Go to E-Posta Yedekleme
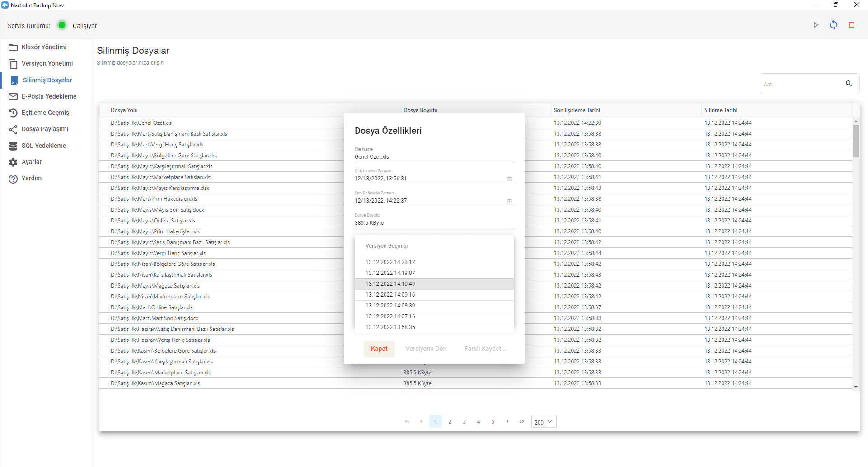This screenshot has height=467, width=868. coord(49,96)
